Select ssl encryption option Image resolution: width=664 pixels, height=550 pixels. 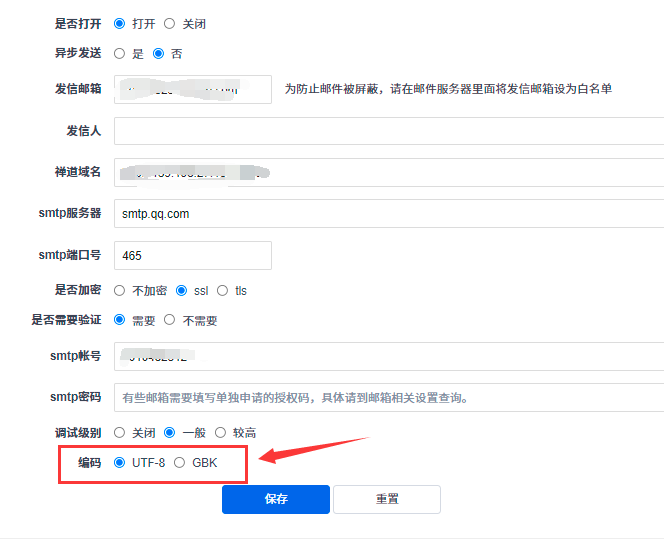pos(181,291)
